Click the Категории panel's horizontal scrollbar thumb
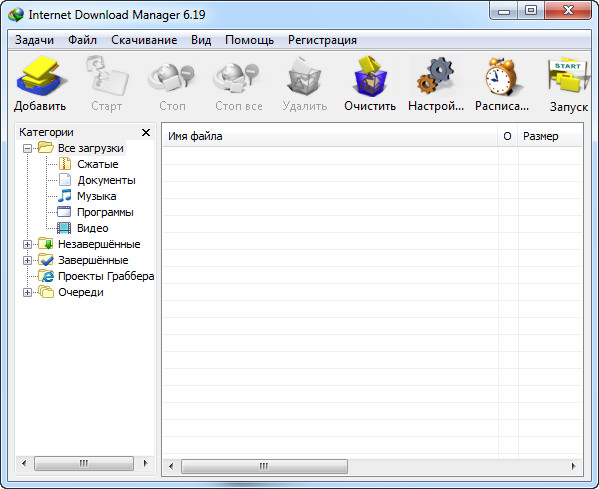Screen dimensions: 599x489 tap(84, 463)
